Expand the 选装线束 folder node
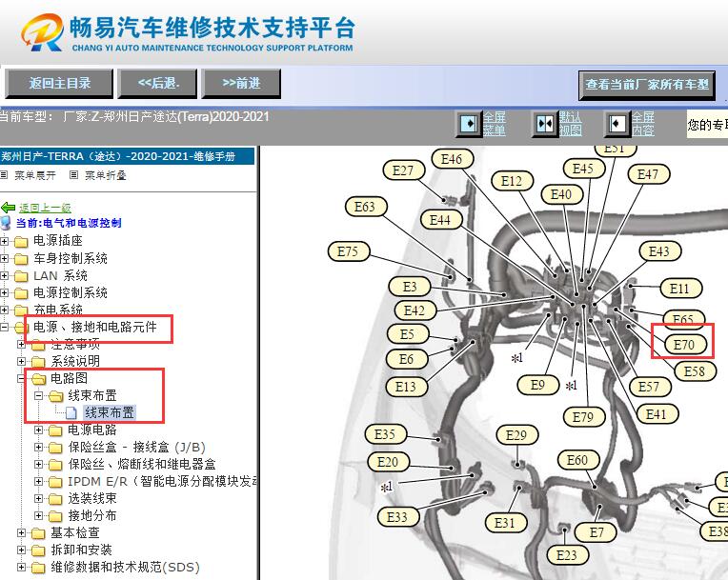Viewport: 728px width, 580px height. click(x=38, y=499)
